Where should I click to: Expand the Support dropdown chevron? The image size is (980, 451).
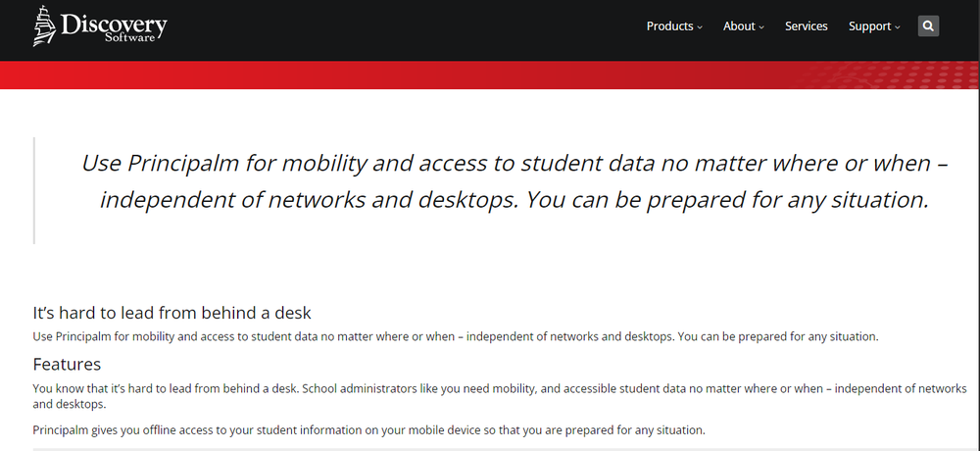point(898,27)
